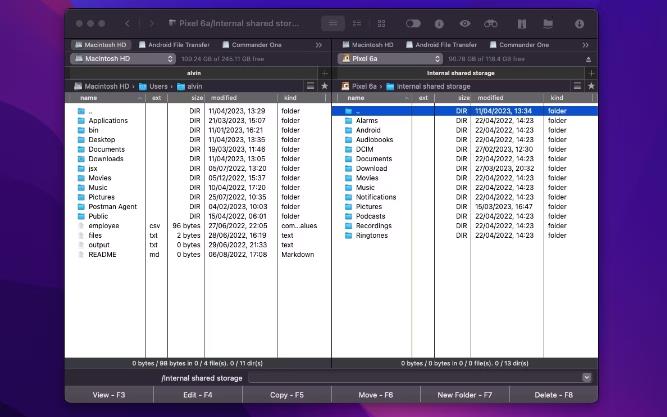Click the Edit - F4 button
The height and width of the screenshot is (417, 667).
point(198,395)
